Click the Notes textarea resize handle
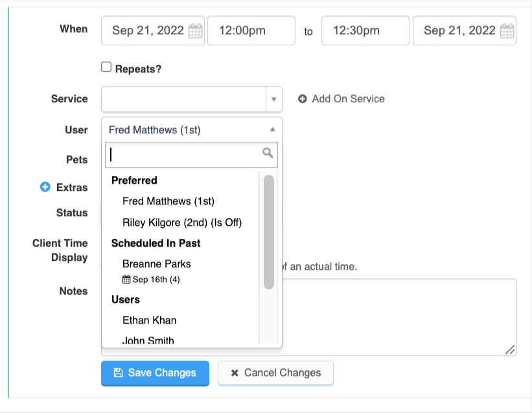This screenshot has height=413, width=532. click(x=510, y=350)
